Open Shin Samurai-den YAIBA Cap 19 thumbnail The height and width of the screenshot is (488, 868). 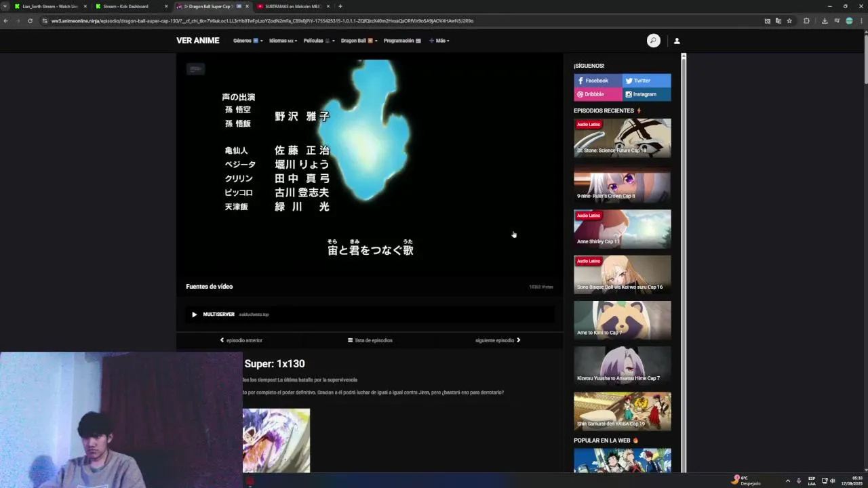pos(623,411)
